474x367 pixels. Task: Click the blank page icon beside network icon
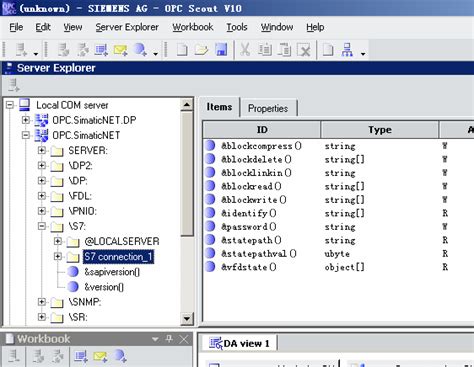pos(328,50)
